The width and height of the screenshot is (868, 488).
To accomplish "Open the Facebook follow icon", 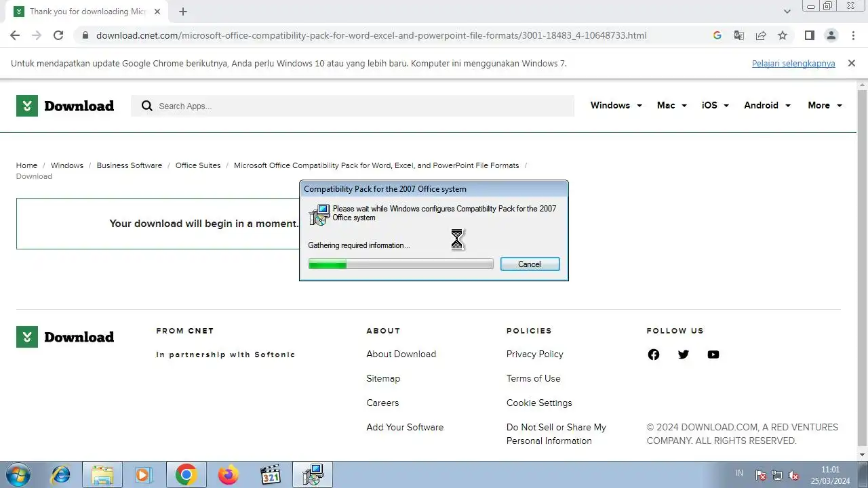I will tap(654, 354).
